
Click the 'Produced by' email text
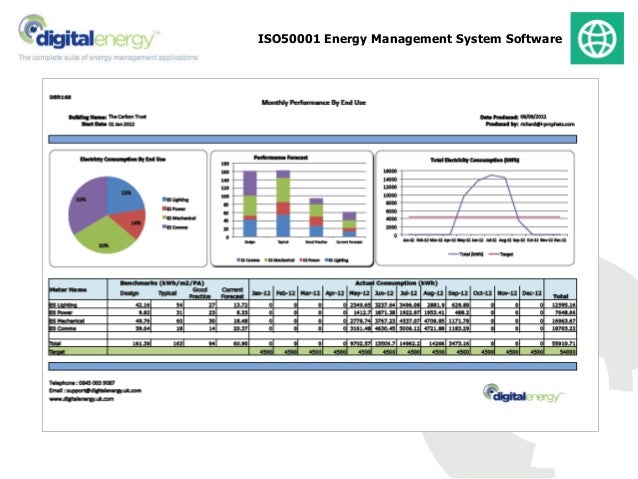pyautogui.click(x=548, y=124)
